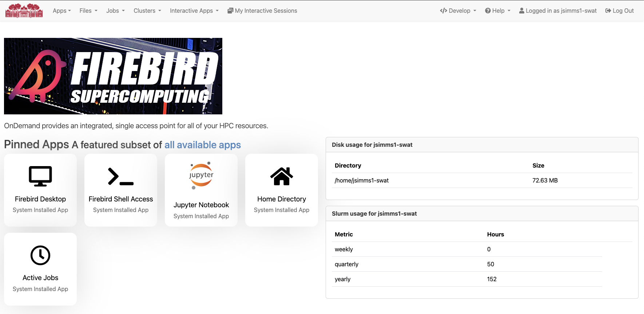This screenshot has width=644, height=314.
Task: Open the Home Directory house icon
Action: [282, 176]
